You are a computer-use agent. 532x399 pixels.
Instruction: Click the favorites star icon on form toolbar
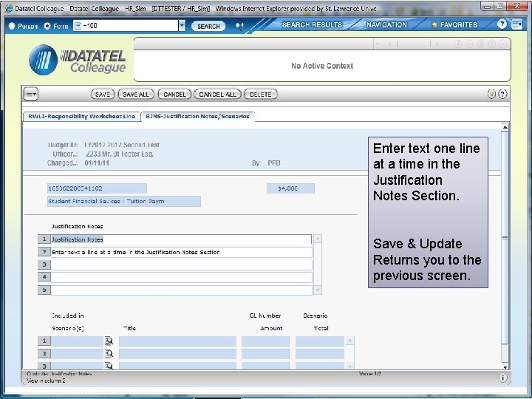tap(491, 94)
